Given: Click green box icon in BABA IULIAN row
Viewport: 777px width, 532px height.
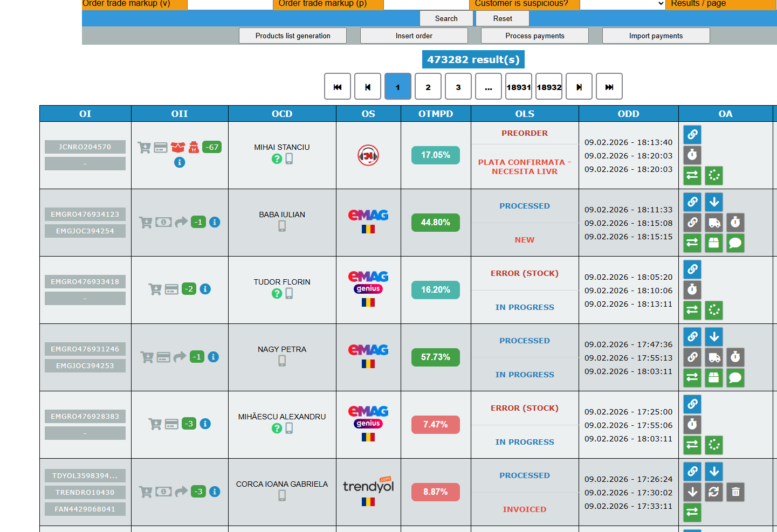Looking at the screenshot, I should click(714, 243).
